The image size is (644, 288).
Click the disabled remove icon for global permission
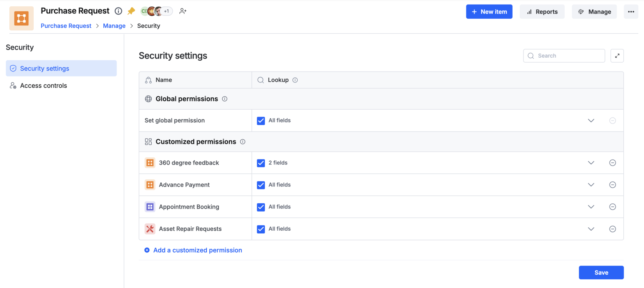pos(613,121)
